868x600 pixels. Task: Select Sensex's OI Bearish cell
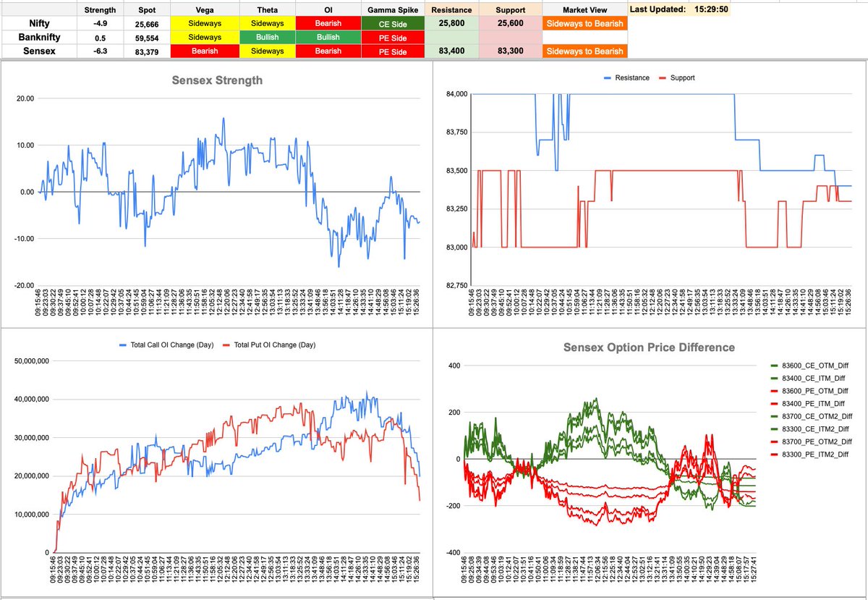coord(328,51)
